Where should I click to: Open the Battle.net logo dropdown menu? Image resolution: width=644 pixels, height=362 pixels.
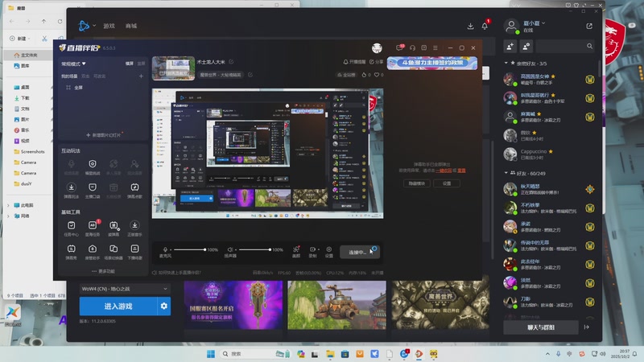click(x=87, y=26)
